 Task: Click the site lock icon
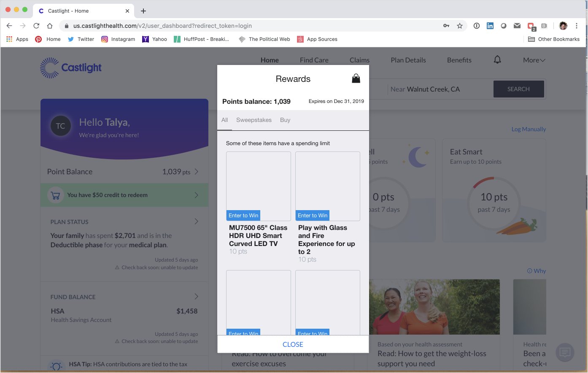click(67, 26)
